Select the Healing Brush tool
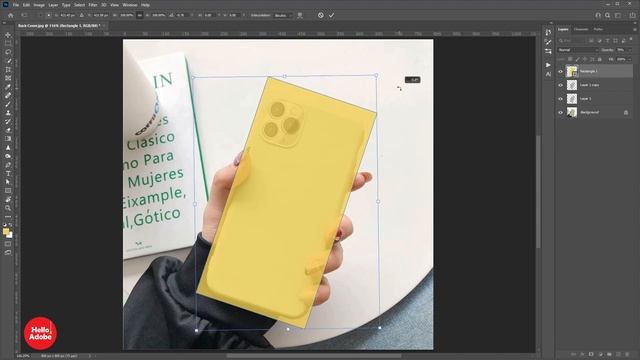This screenshot has height=360, width=640. 8,96
